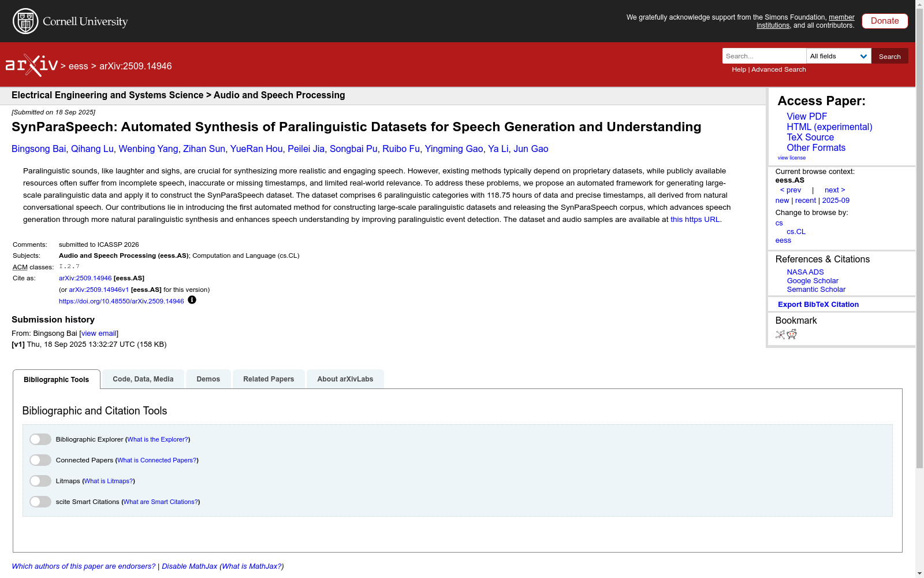924x578 pixels.
Task: Enable the Connected Papers toggle
Action: point(40,460)
